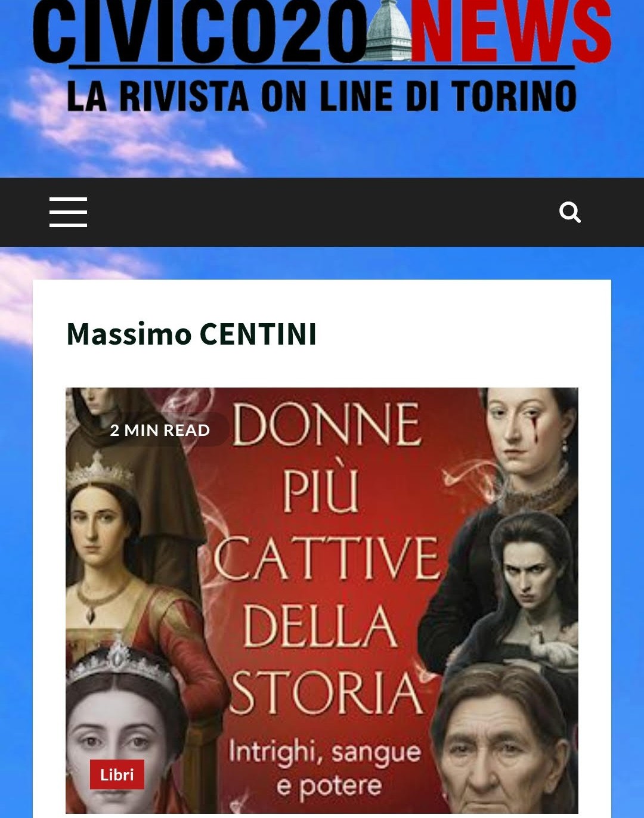Click the Mole dome image in the logo
This screenshot has width=644, height=818.
tap(390, 31)
